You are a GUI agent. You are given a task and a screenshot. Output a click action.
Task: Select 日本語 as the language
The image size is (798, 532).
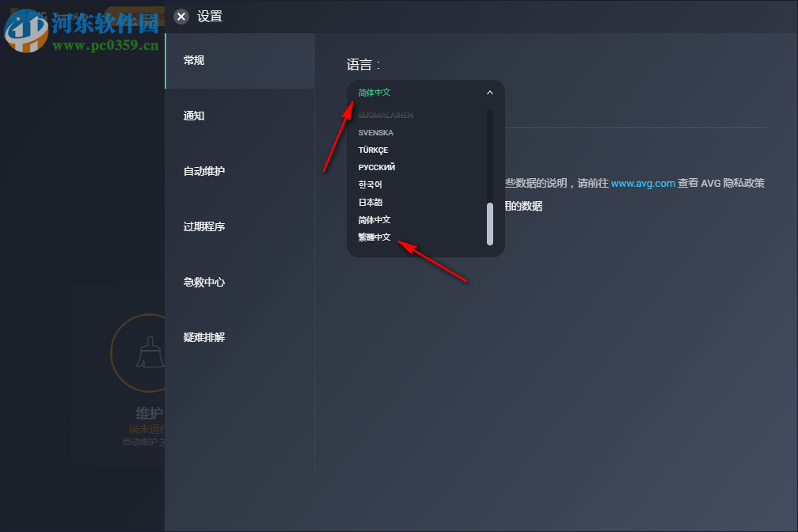coord(372,202)
